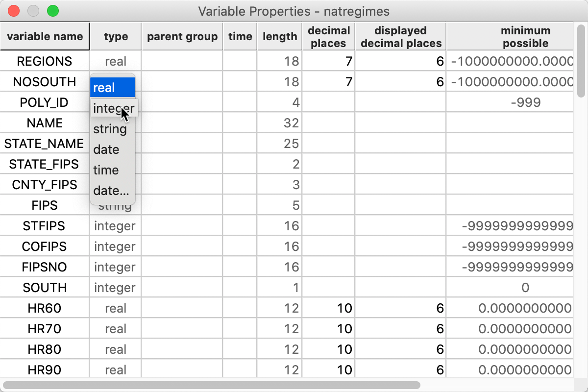588x392 pixels.
Task: Open type dropdown for SOUTH row
Action: (116, 288)
